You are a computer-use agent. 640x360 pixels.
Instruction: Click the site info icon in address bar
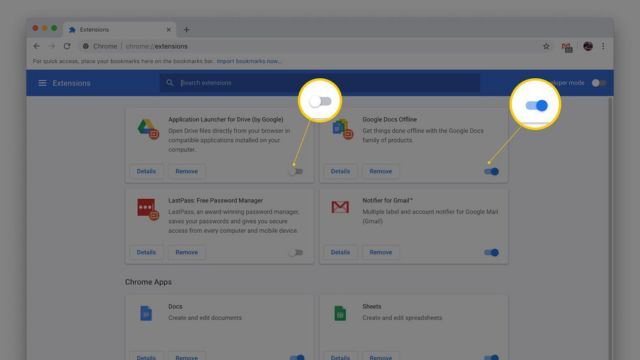[x=85, y=46]
